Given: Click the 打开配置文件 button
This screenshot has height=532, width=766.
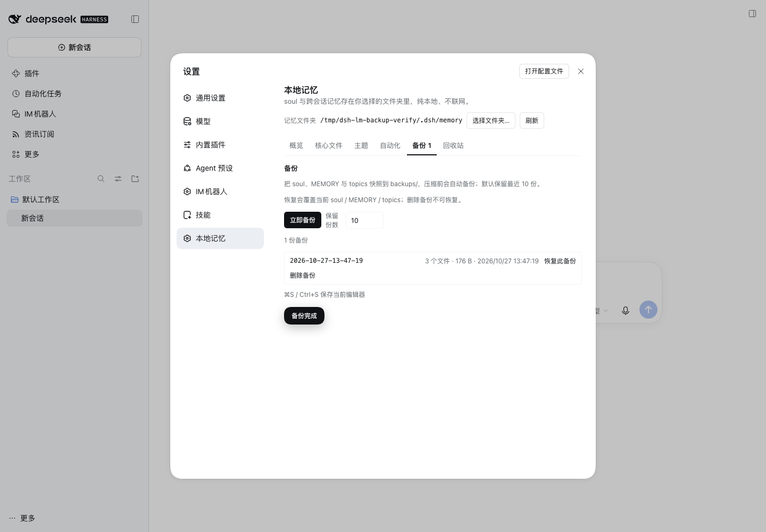Looking at the screenshot, I should point(544,71).
